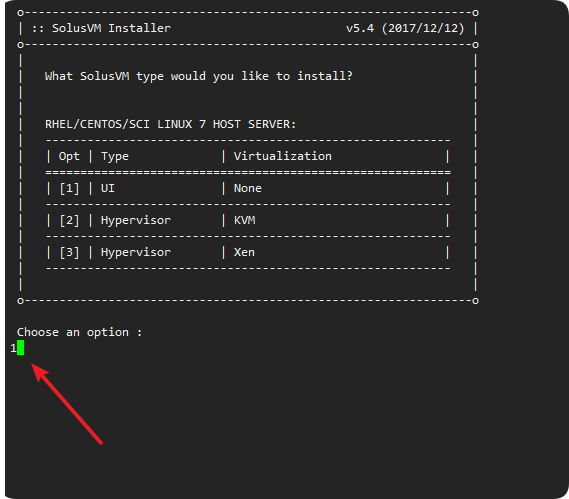569x499 pixels.
Task: Click the Hypervisor entry in the Xen row
Action: [136, 252]
